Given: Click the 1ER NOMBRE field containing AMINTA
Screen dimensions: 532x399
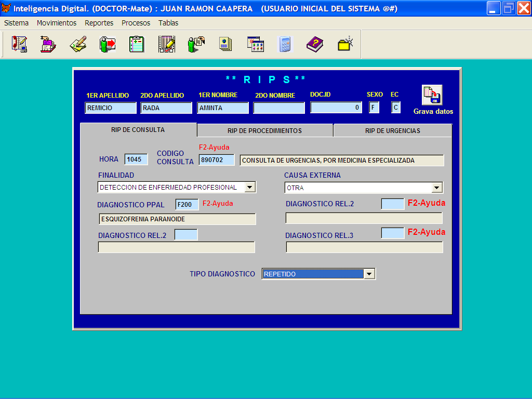Looking at the screenshot, I should click(223, 108).
